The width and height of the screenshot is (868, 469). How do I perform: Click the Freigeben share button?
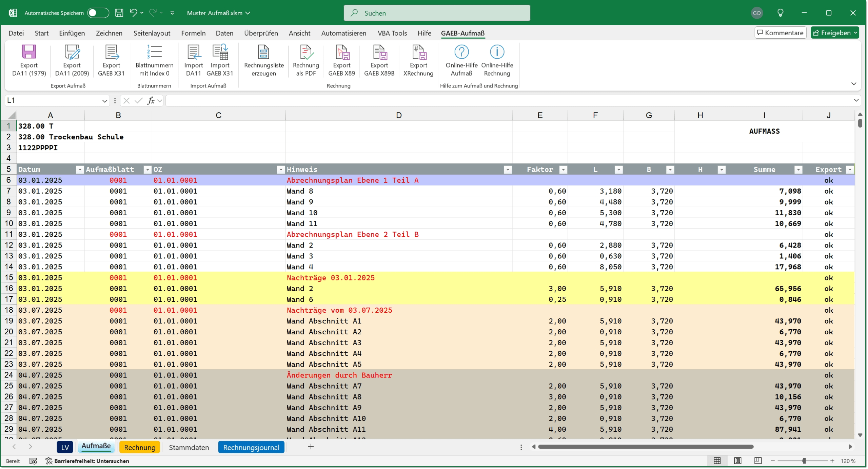click(x=834, y=33)
